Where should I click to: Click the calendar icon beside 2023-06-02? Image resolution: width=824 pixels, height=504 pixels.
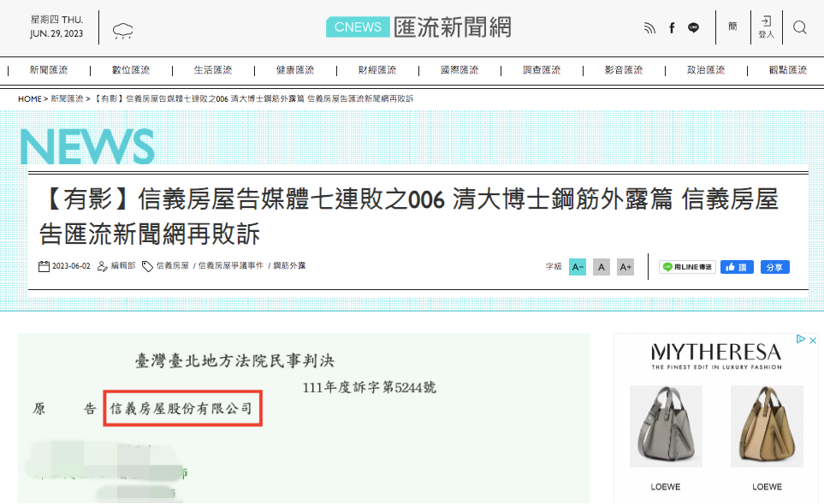click(44, 266)
